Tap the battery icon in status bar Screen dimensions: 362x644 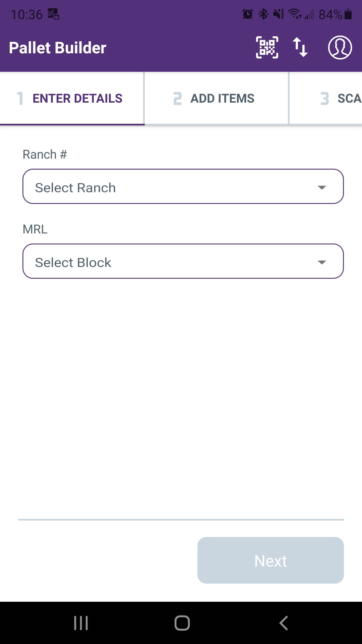tap(348, 14)
